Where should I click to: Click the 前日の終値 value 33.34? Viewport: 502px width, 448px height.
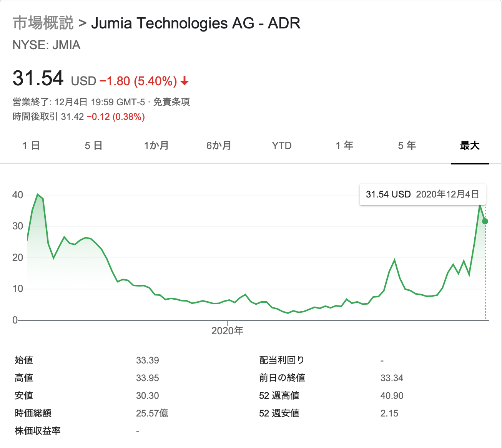coord(392,378)
